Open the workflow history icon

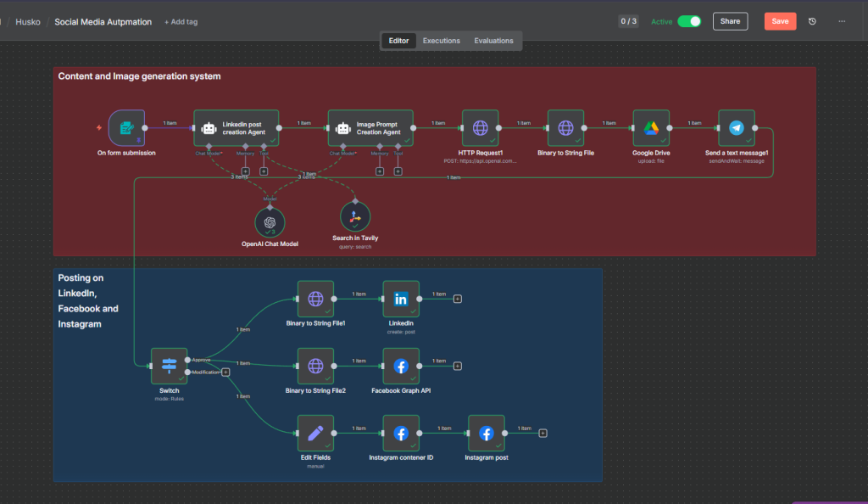(x=813, y=21)
